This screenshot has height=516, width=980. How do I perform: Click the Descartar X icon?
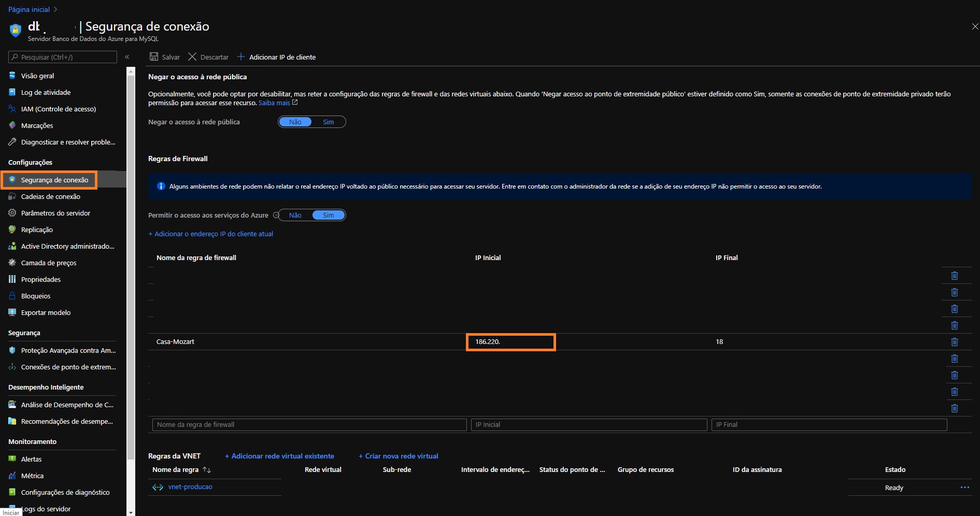[x=192, y=56]
